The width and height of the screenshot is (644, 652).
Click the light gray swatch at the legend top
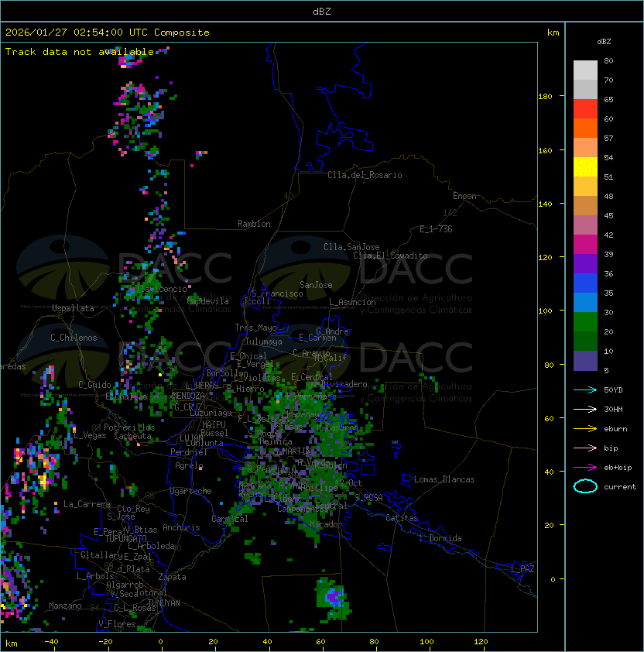[x=585, y=70]
